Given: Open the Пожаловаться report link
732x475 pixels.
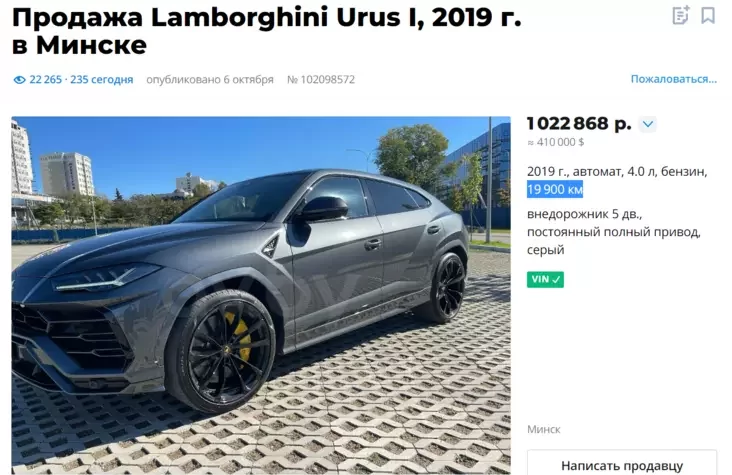Looking at the screenshot, I should (673, 79).
